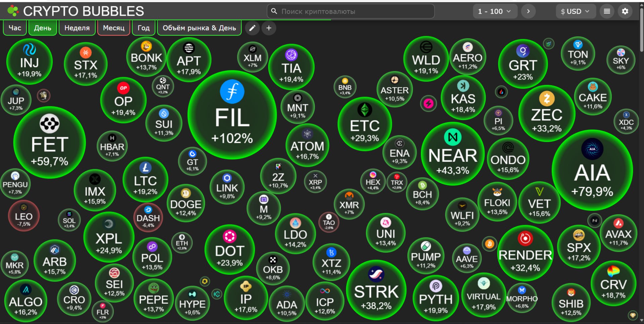Select the NEAR +43,3% bubble

click(x=453, y=154)
